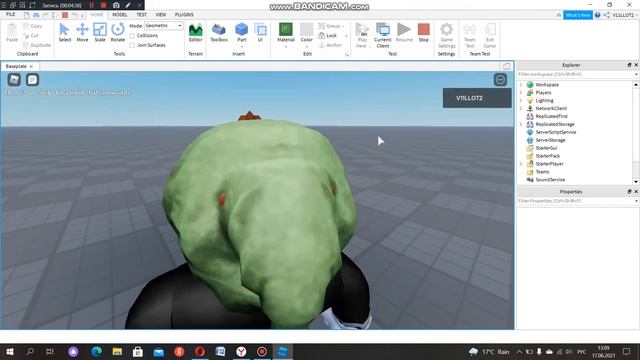Click the share icon next to username
The image size is (640, 360).
pos(607,15)
